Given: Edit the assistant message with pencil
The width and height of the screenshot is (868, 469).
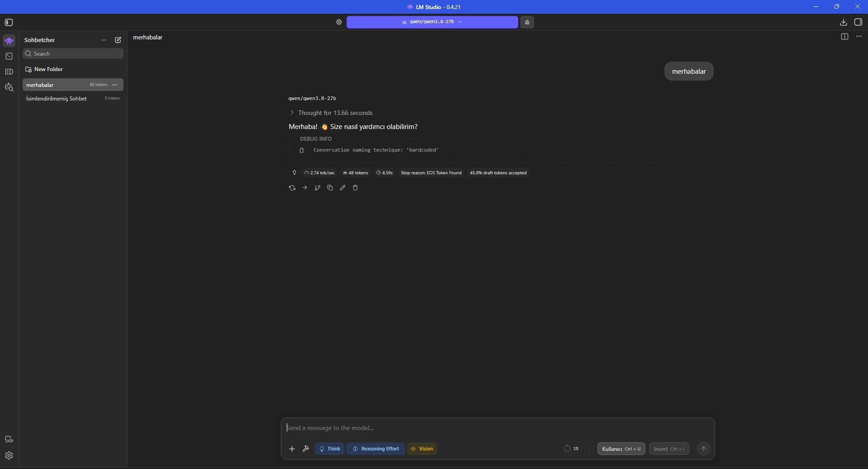Looking at the screenshot, I should (x=343, y=188).
